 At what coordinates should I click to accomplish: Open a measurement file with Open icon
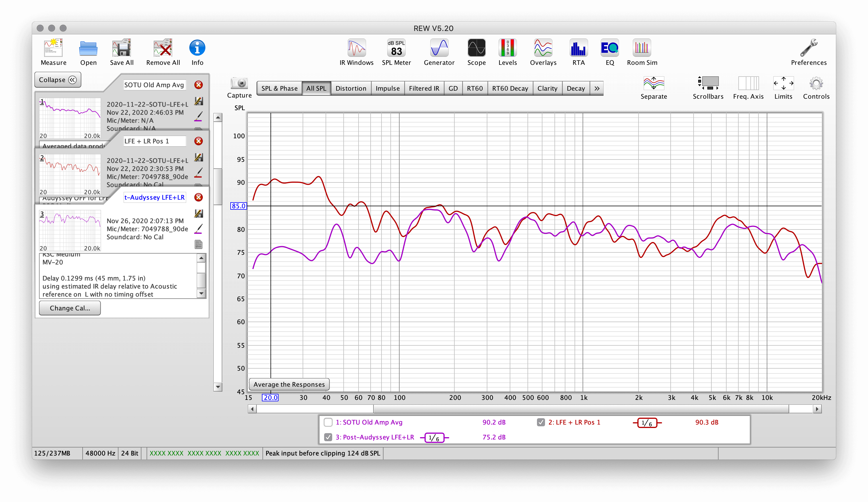click(x=88, y=48)
